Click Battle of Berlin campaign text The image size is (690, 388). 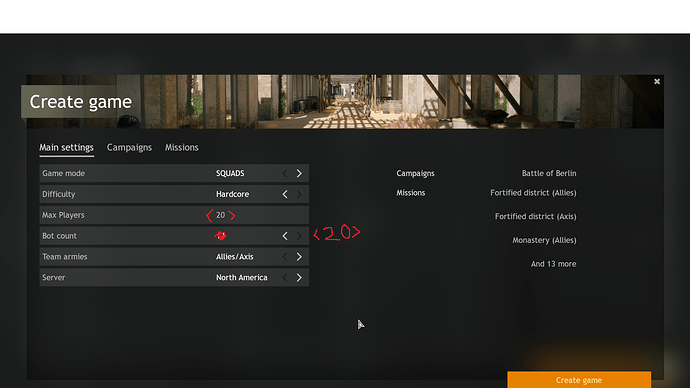coord(549,173)
